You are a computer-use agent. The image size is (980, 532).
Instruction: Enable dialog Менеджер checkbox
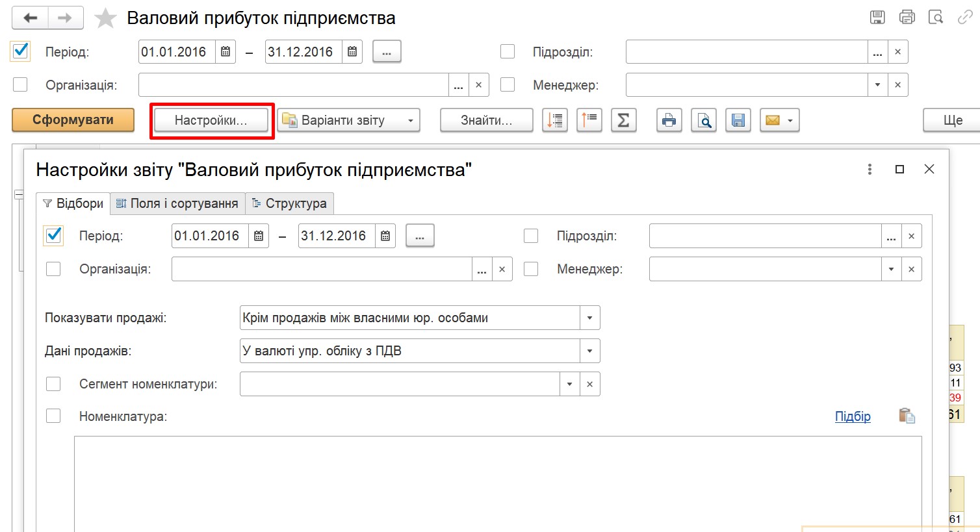[531, 269]
